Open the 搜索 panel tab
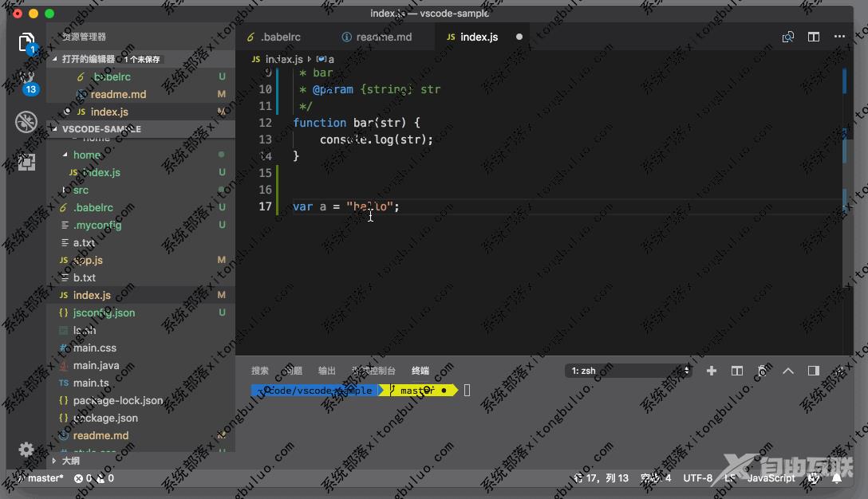 pyautogui.click(x=259, y=371)
